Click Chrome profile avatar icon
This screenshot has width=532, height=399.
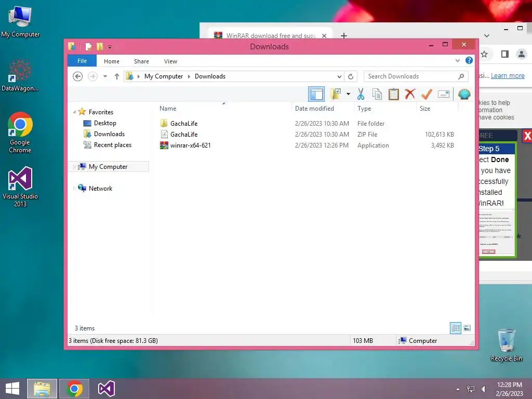[x=522, y=54]
